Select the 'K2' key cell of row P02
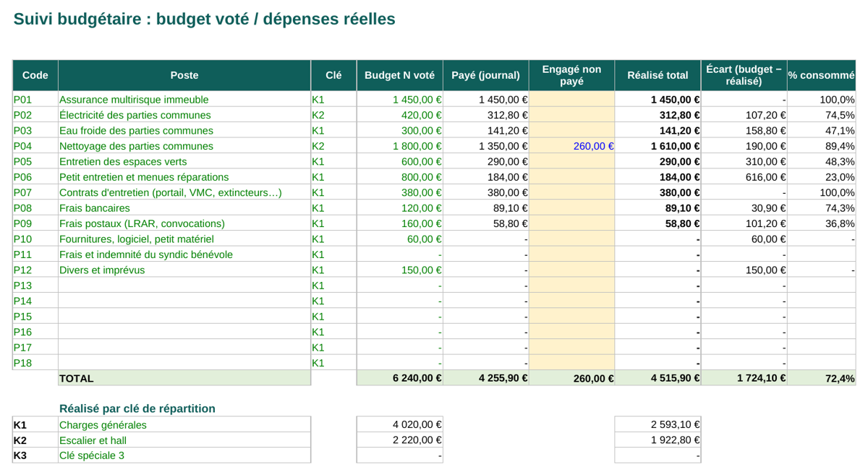868x475 pixels. tap(333, 115)
